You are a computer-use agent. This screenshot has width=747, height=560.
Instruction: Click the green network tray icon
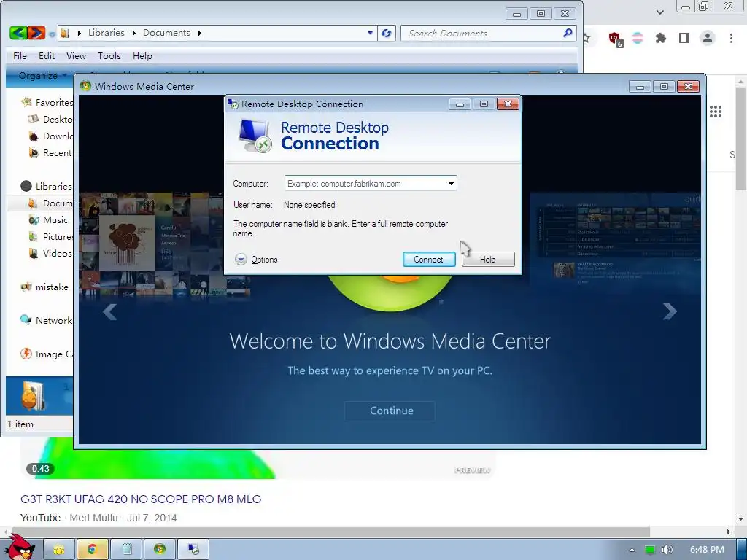(x=649, y=550)
